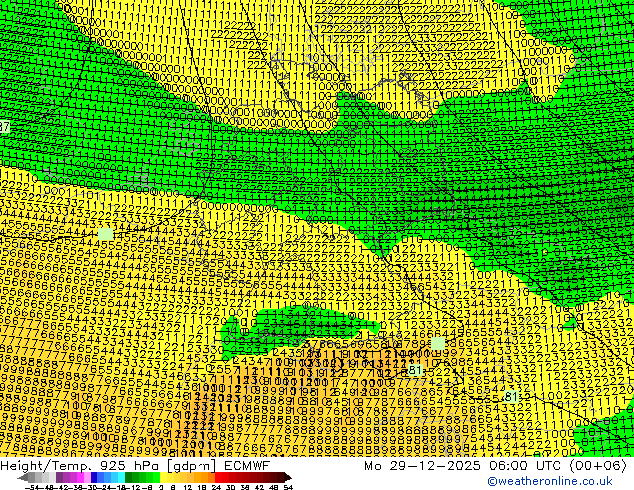
Task: Click the [gdpm] unit label
Action: coord(190,466)
